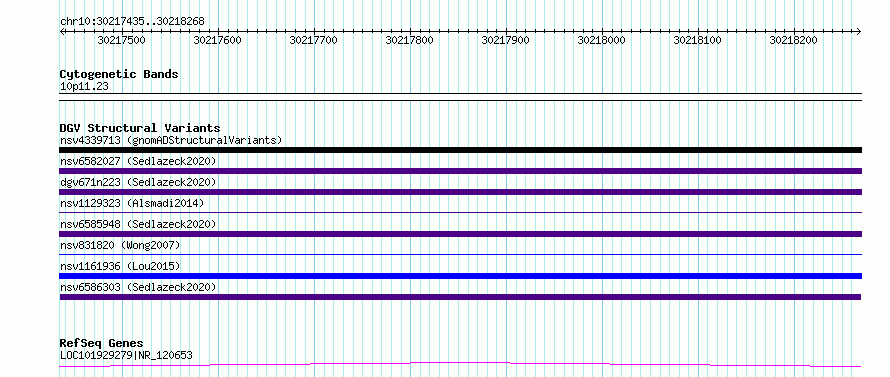Click ruler position 30217700
Image resolution: width=890 pixels, height=377 pixels.
313,40
